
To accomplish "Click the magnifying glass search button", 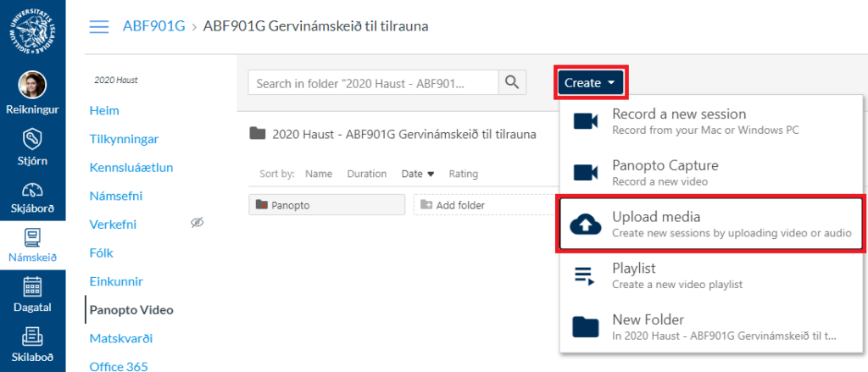I will tap(512, 83).
